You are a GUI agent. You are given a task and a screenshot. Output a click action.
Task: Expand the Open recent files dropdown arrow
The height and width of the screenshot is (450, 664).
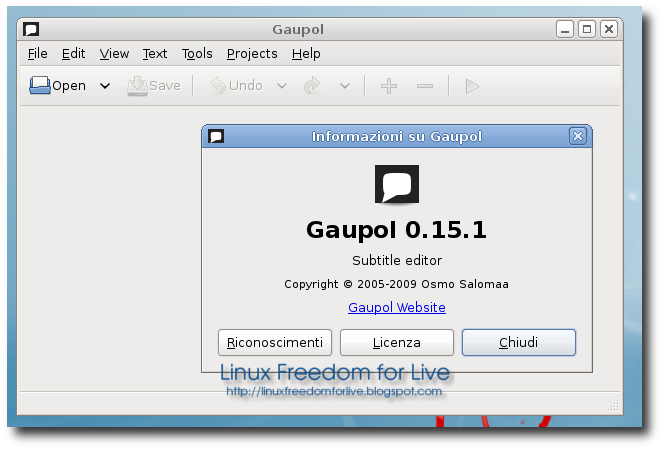coord(105,86)
